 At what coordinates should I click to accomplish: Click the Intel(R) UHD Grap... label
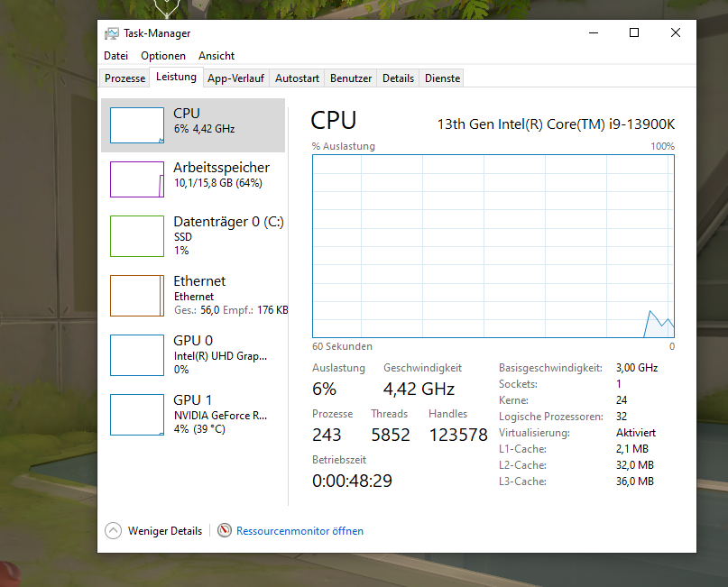click(220, 356)
